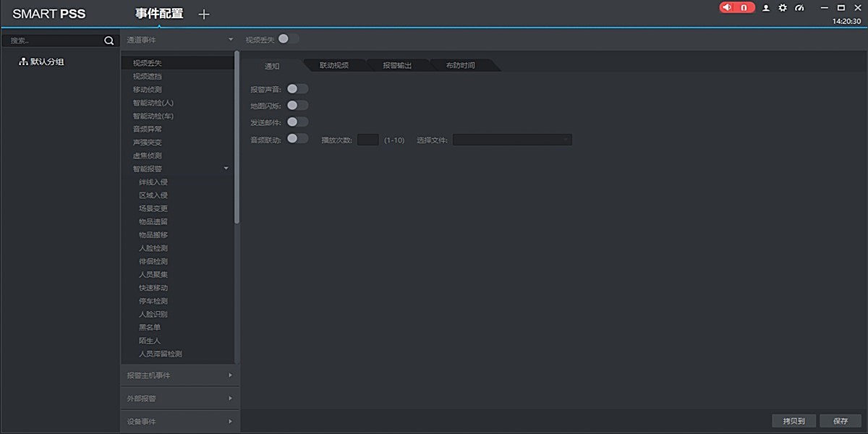Open the user account icon
This screenshot has height=434, width=868.
click(766, 8)
